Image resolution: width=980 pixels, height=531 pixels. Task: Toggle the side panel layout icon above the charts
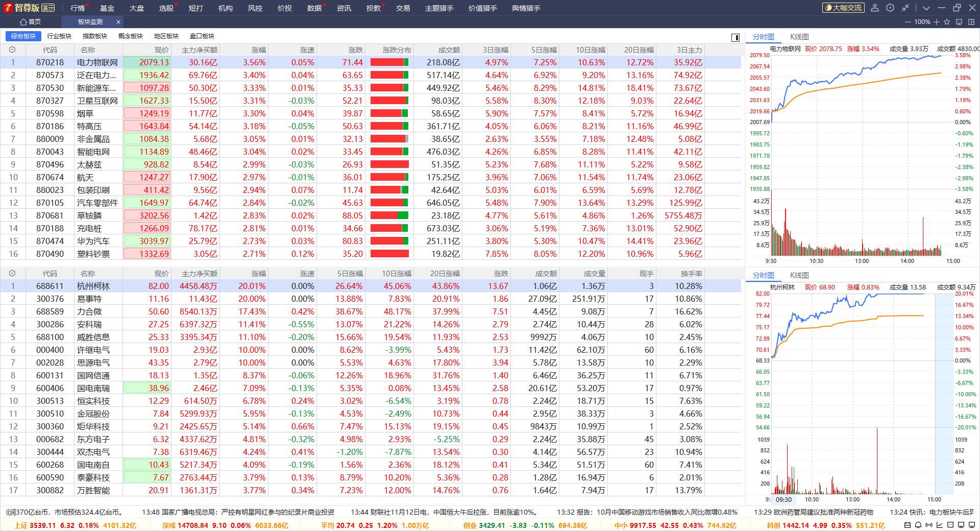coord(736,37)
